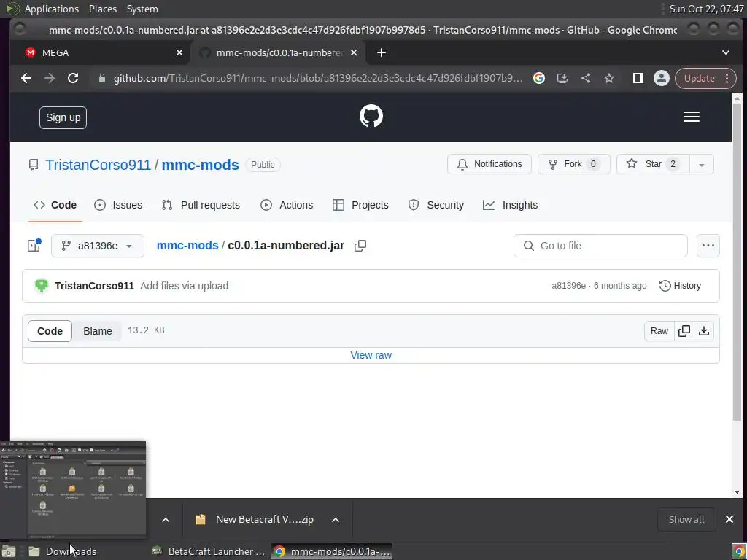Copy raw file contents icon

pos(684,331)
